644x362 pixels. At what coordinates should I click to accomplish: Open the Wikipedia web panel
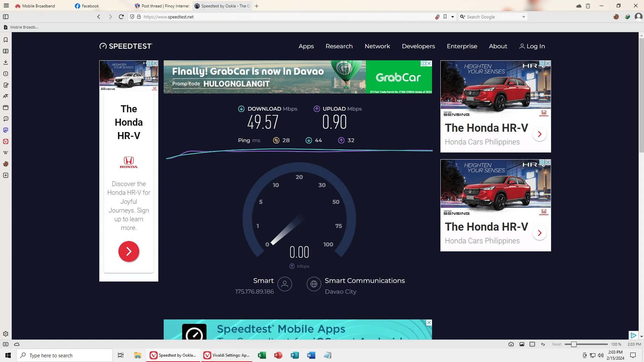pos(6,153)
